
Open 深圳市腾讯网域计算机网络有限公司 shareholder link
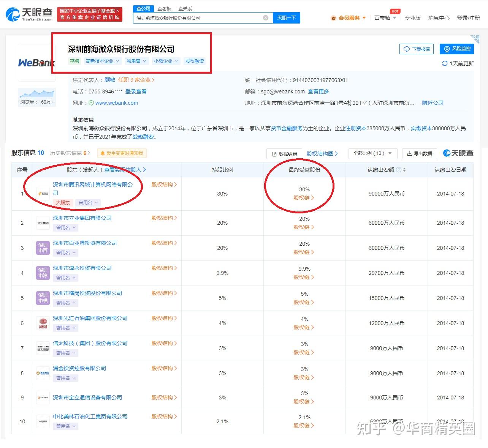(93, 189)
